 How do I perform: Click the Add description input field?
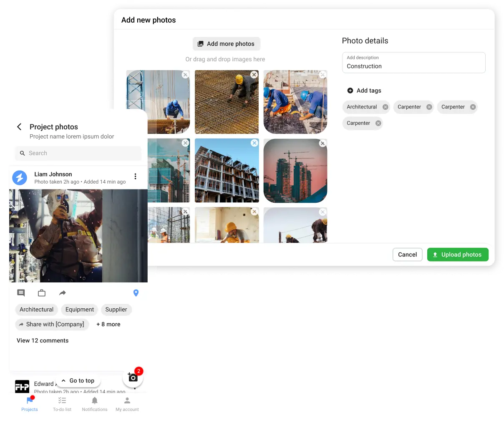(x=413, y=63)
